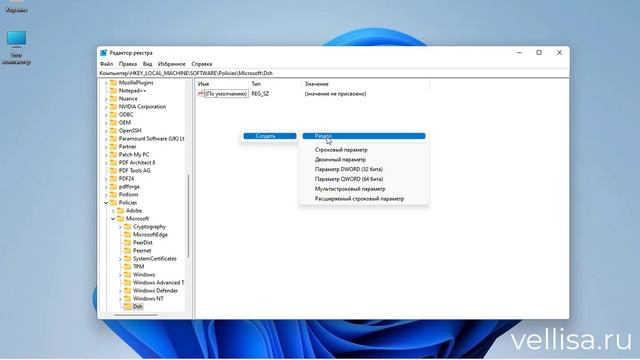Click the OEM folder icon
The height and width of the screenshot is (360, 640).
coord(113,123)
